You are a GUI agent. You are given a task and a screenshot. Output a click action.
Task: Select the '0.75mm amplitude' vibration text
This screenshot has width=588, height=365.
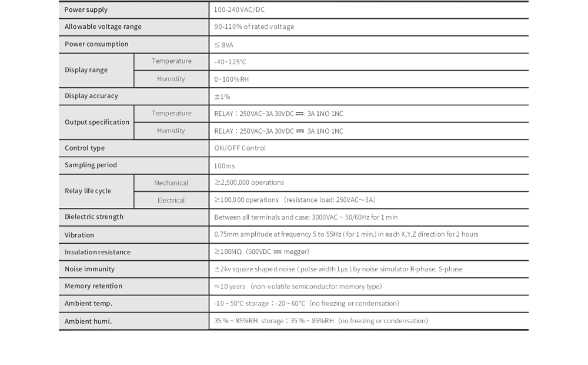point(346,234)
